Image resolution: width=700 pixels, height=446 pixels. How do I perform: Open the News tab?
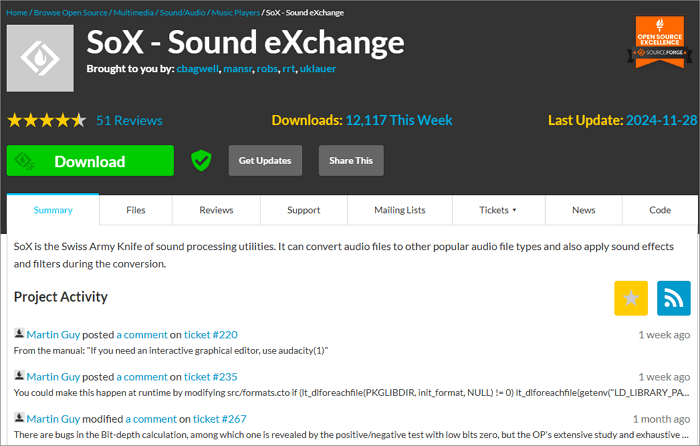(583, 210)
